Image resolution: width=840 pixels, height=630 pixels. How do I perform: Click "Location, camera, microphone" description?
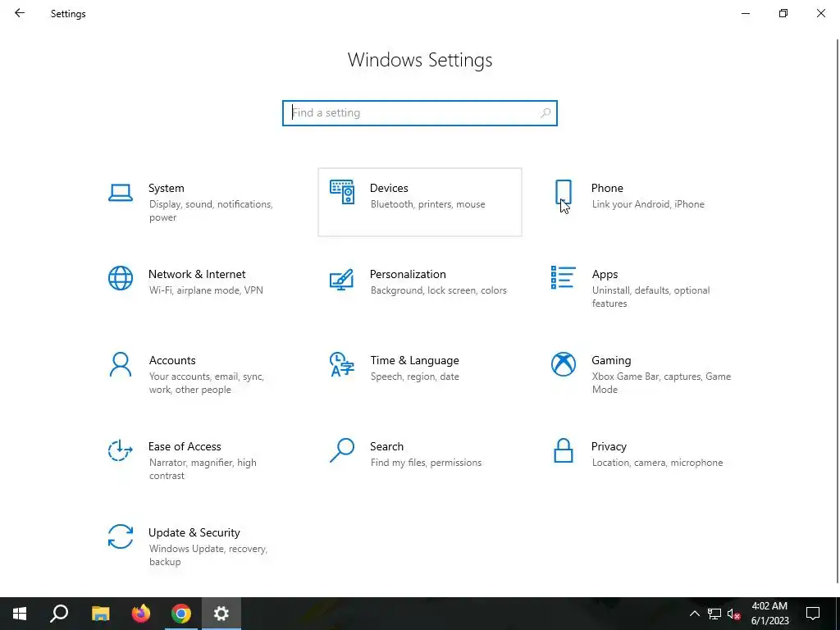click(x=657, y=463)
